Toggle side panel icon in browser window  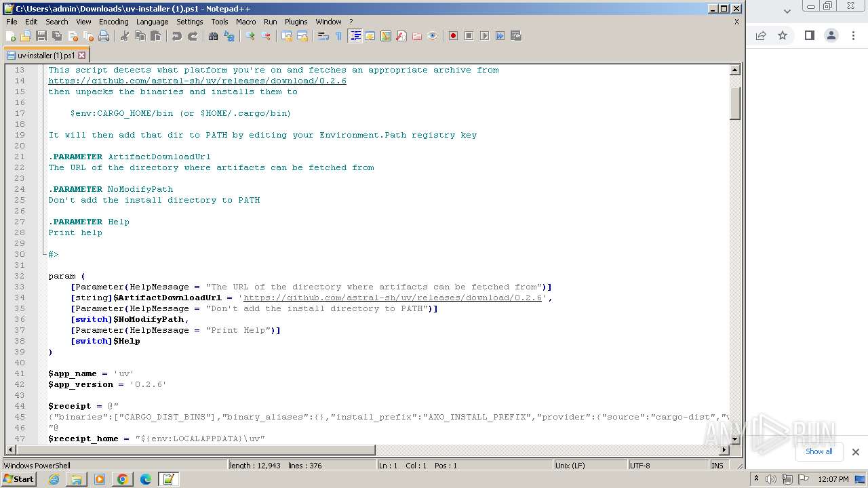[809, 35]
